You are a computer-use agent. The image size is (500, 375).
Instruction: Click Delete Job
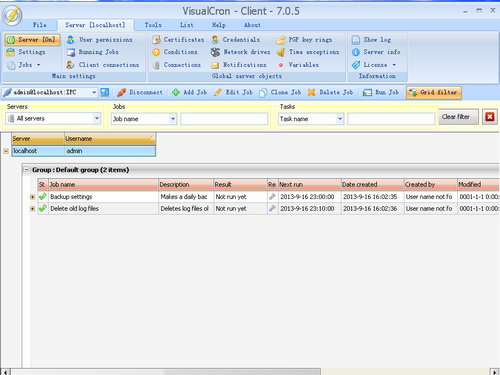click(x=330, y=92)
